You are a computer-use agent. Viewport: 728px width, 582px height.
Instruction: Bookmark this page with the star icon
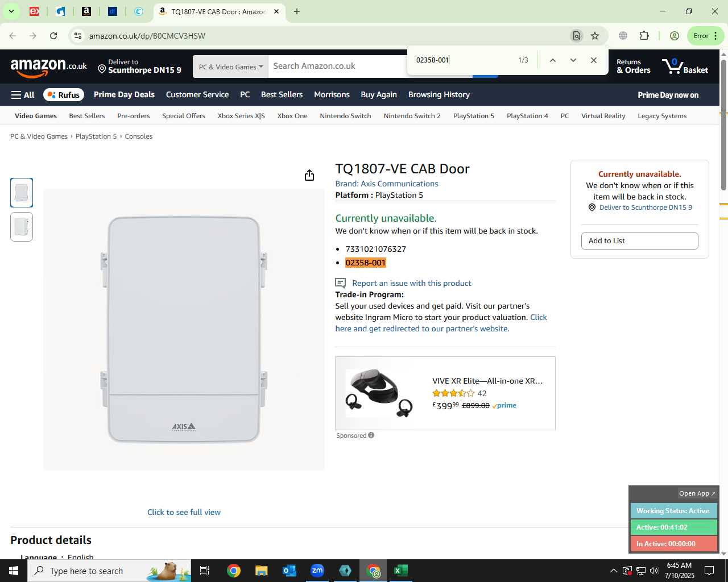(595, 36)
